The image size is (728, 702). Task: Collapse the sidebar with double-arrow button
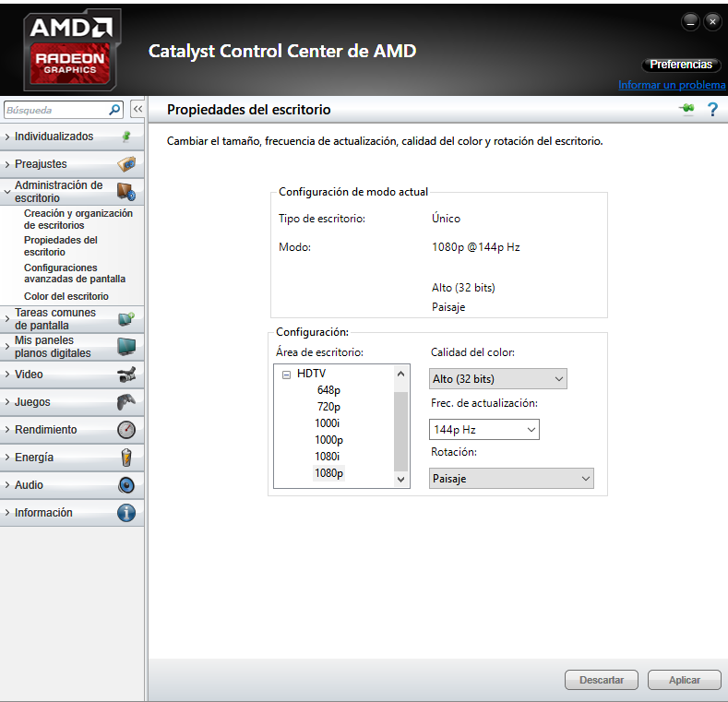tap(137, 110)
